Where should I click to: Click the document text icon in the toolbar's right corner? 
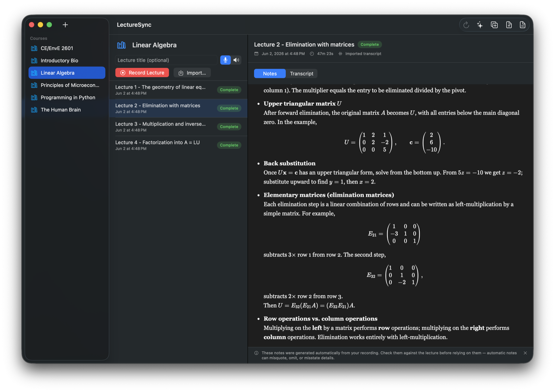(522, 25)
